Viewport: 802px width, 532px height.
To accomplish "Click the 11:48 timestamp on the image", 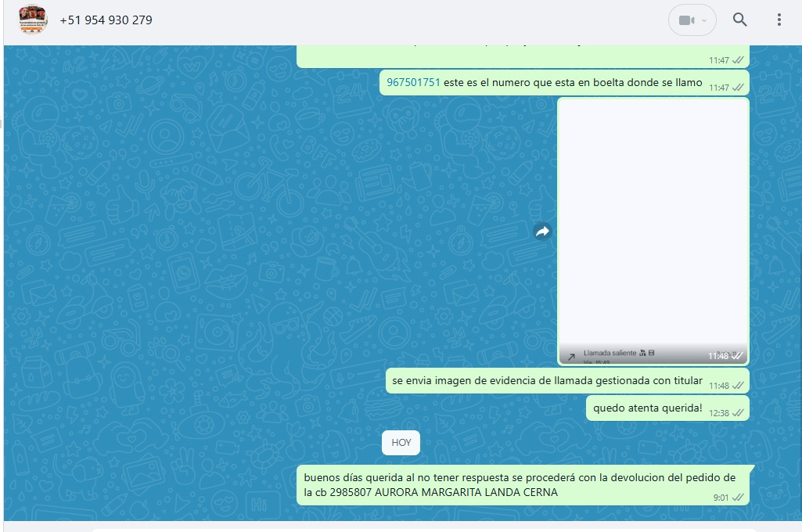I will (717, 356).
